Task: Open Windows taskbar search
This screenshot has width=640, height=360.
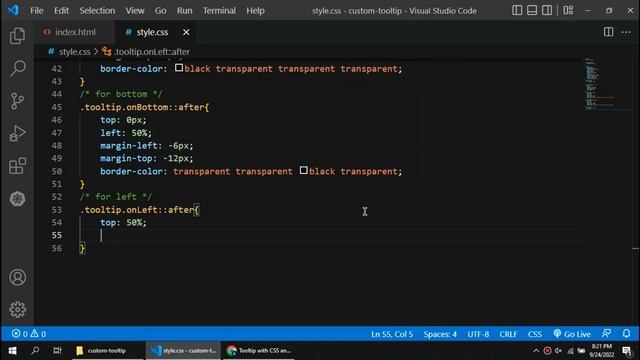Action: click(x=35, y=351)
